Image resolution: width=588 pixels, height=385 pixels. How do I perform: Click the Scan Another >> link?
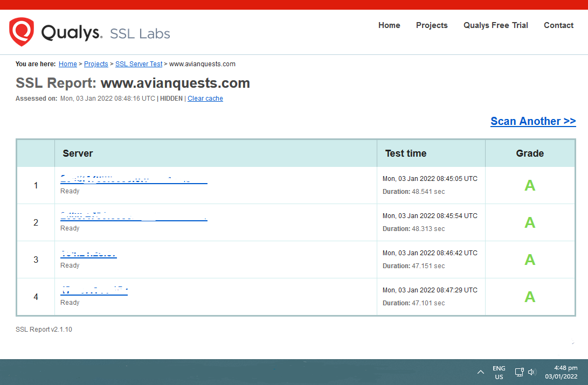[533, 121]
